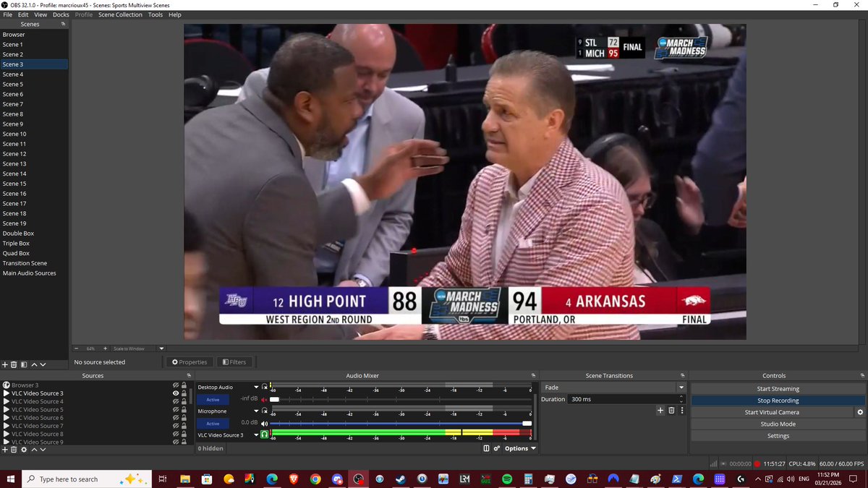Open Steam from the taskbar

click(400, 479)
